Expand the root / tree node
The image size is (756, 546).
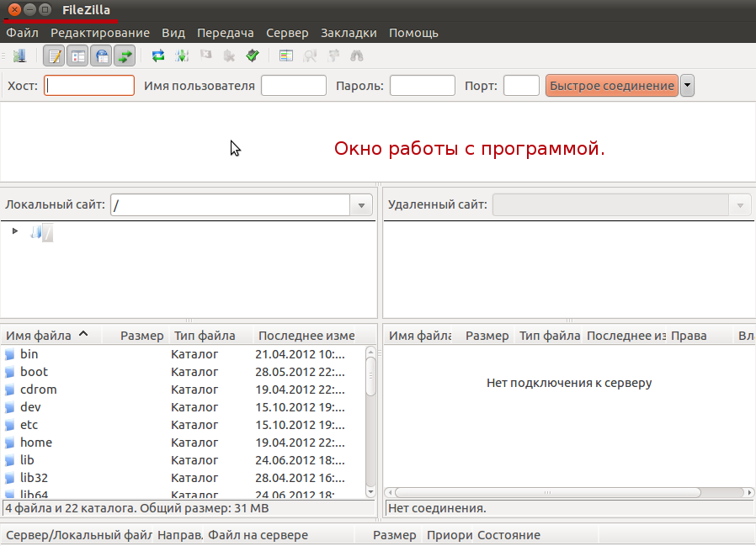click(x=15, y=231)
